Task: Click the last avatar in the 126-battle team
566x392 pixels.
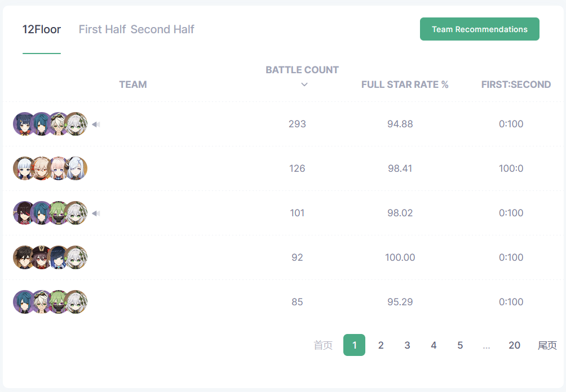Action: pos(77,168)
